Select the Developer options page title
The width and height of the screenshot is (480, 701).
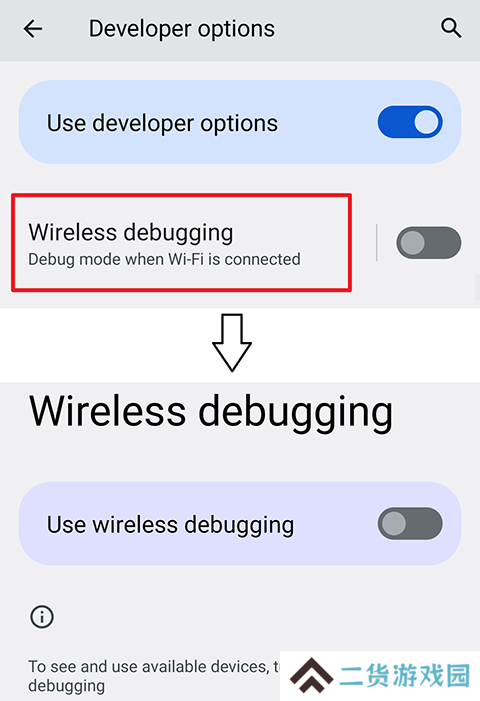click(181, 29)
